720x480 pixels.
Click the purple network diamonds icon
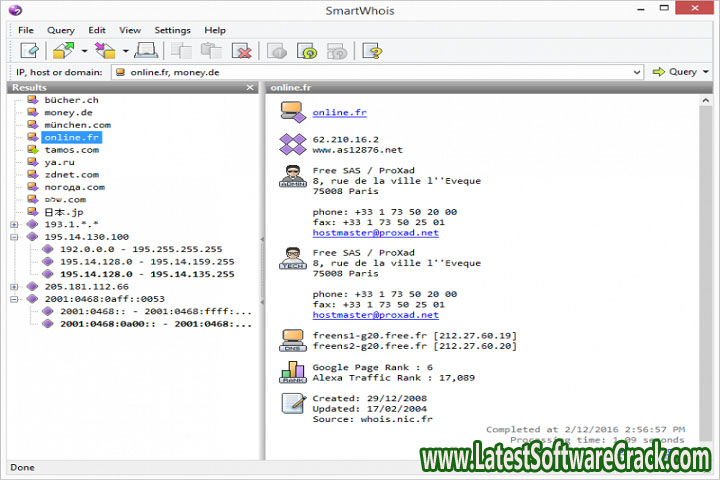(292, 144)
